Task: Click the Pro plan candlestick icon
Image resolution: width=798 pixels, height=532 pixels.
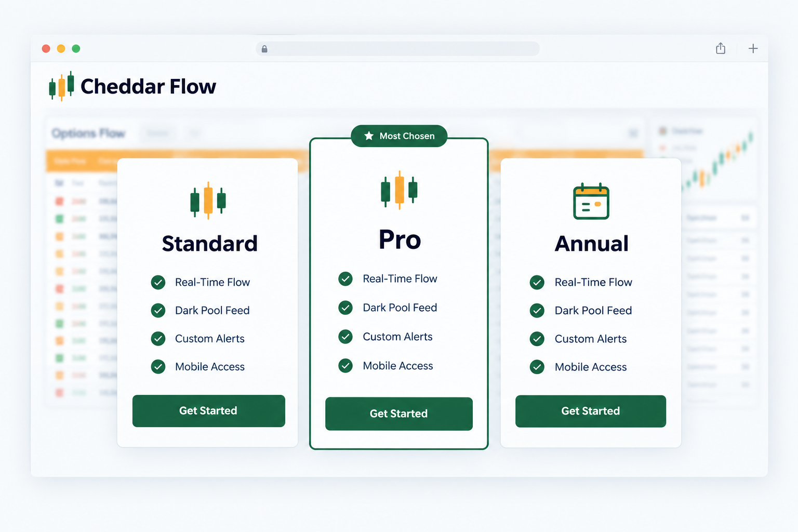Action: pos(399,190)
